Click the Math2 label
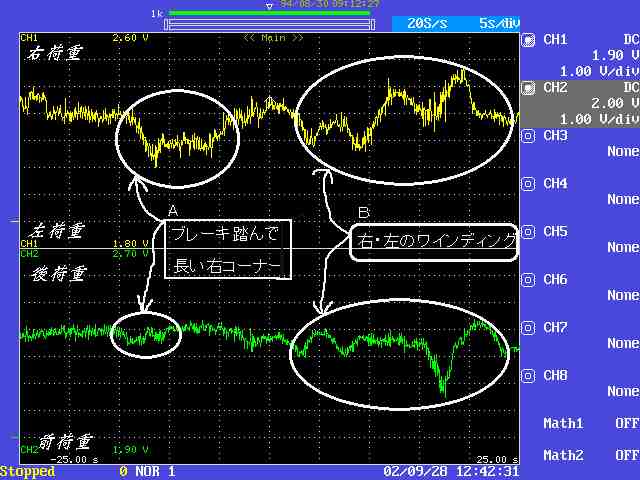 (x=563, y=455)
